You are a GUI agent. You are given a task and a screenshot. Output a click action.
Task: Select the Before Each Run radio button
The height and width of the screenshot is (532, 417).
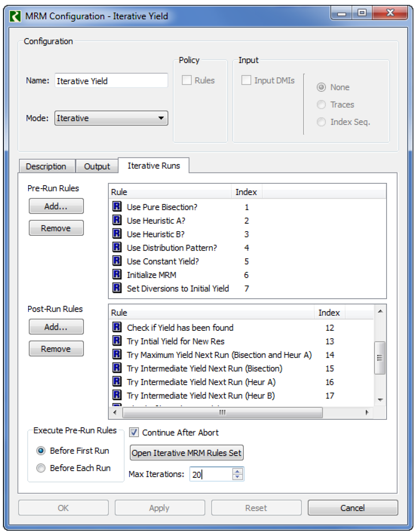point(41,468)
